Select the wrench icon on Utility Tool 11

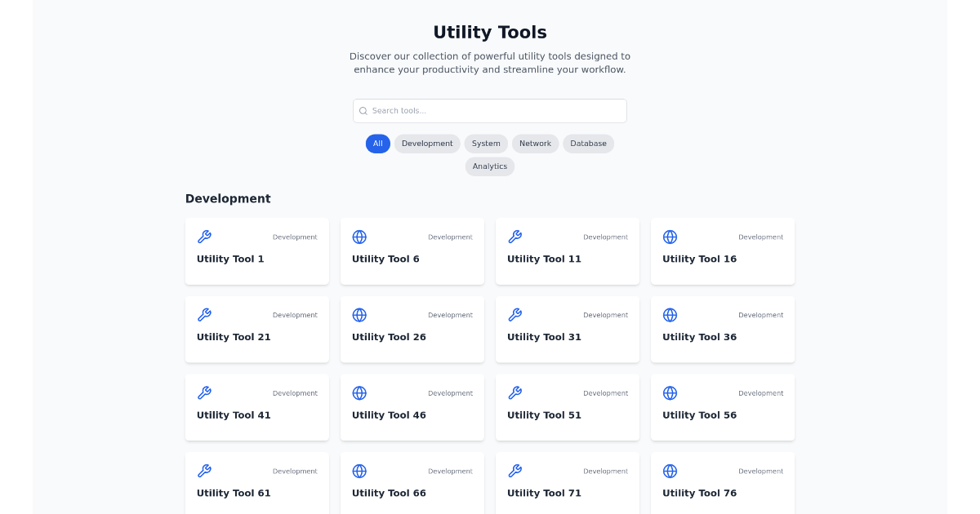pyautogui.click(x=514, y=237)
